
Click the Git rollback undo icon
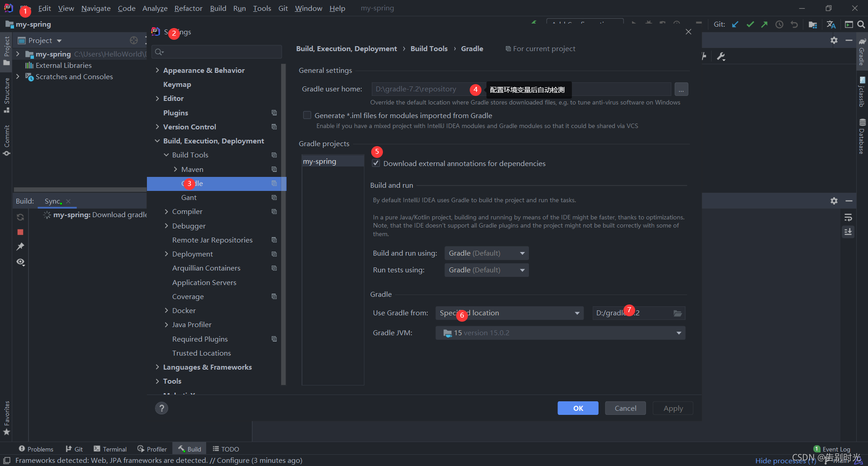point(794,24)
